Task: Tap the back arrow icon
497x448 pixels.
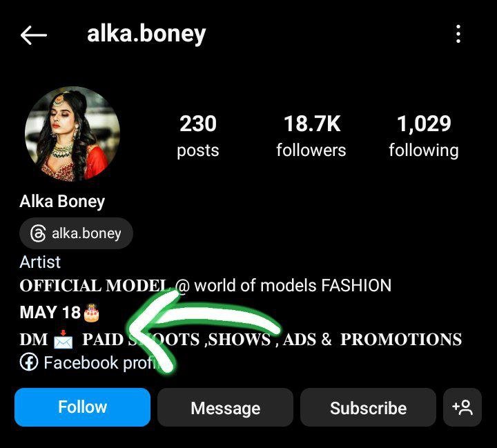Action: (x=34, y=35)
